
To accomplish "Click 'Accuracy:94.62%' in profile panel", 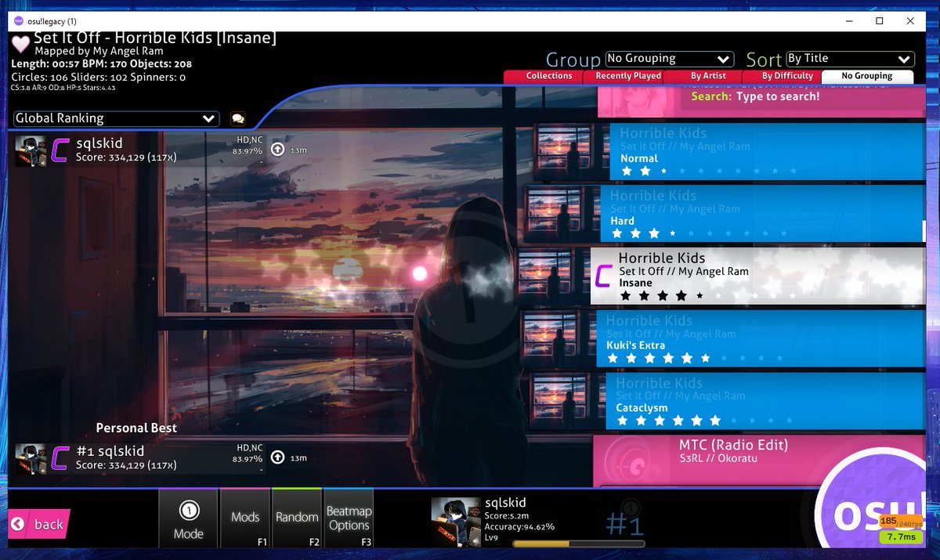I will [520, 526].
